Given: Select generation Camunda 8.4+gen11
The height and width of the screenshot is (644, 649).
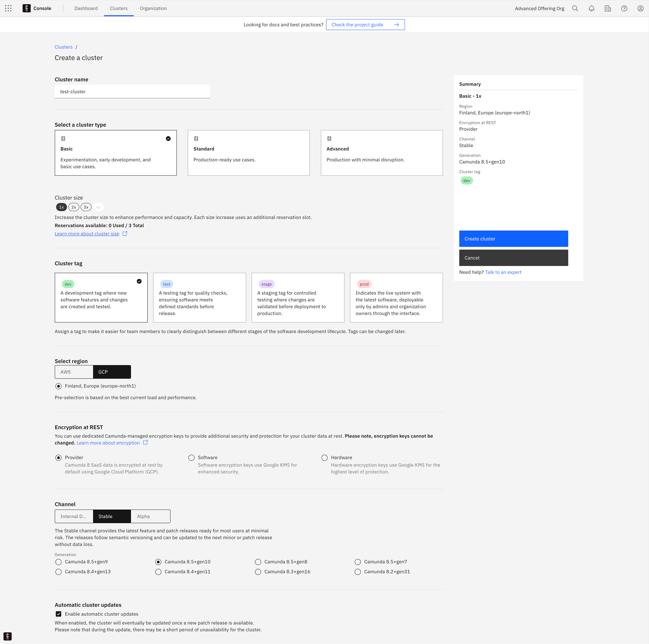Looking at the screenshot, I should click(158, 572).
